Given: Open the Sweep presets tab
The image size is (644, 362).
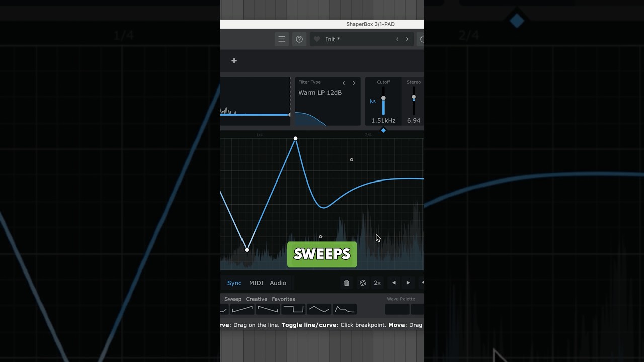Looking at the screenshot, I should 233,299.
